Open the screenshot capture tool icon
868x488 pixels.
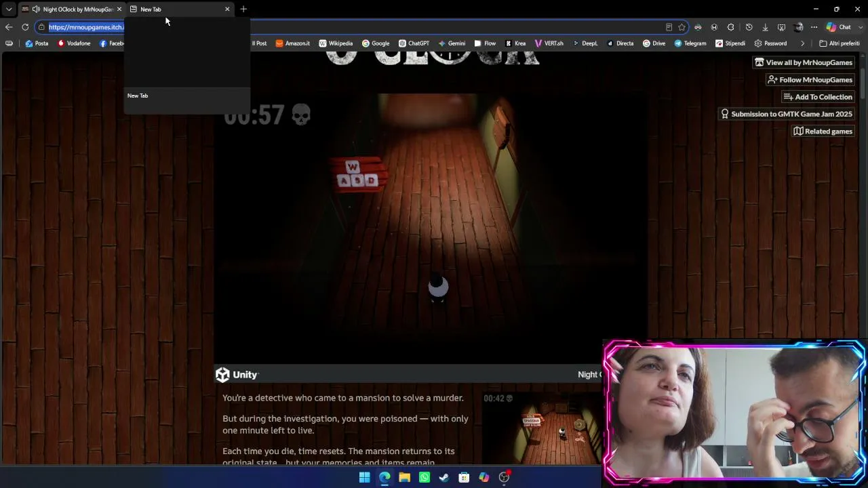tap(781, 27)
